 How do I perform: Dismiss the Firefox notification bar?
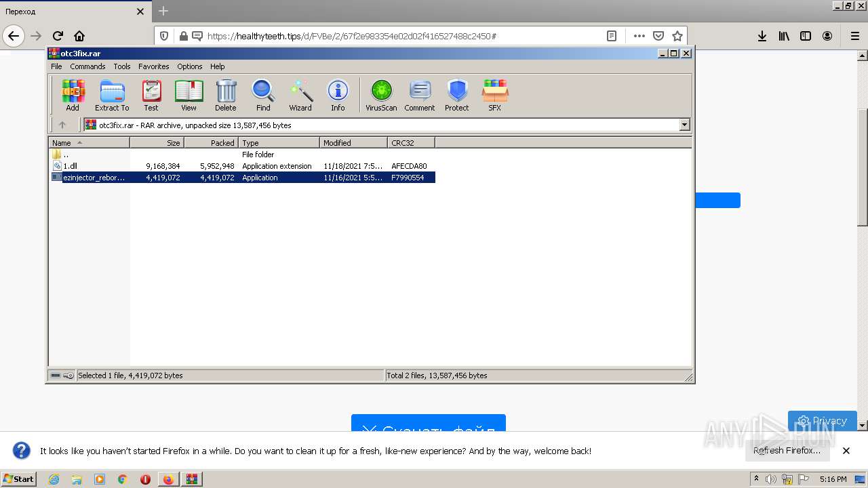(x=846, y=451)
